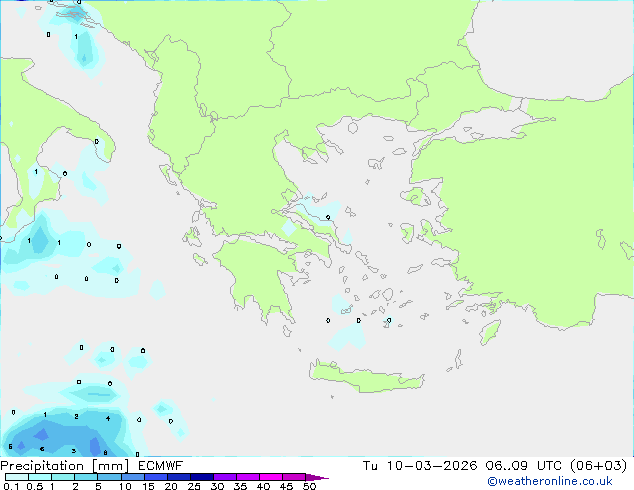Screen dimensions: 634x490
Task: Click the precipitation value '4' on the map
Action: [108, 418]
